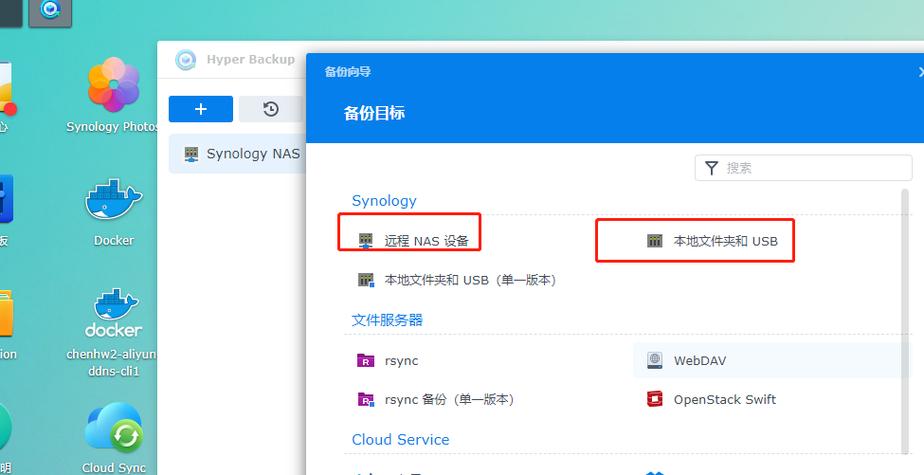Click the 文件服务器 section heading
This screenshot has height=475, width=924.
(387, 320)
